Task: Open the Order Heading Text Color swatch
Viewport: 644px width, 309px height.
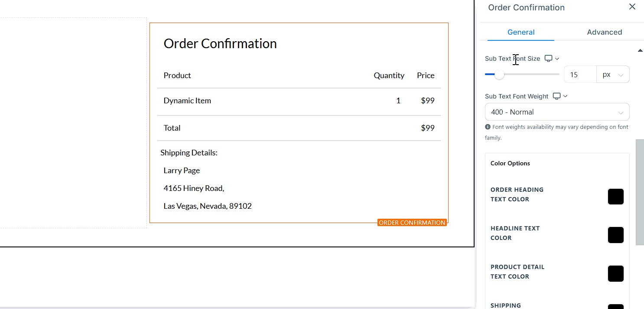Action: [615, 197]
